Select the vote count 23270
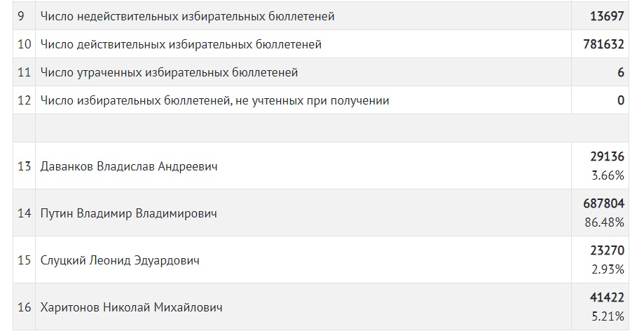 [607, 250]
